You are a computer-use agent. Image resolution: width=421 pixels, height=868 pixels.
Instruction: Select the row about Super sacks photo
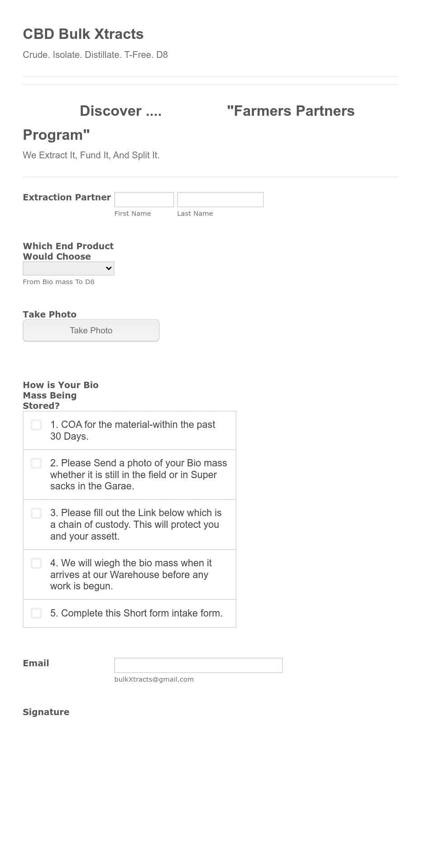tap(129, 475)
